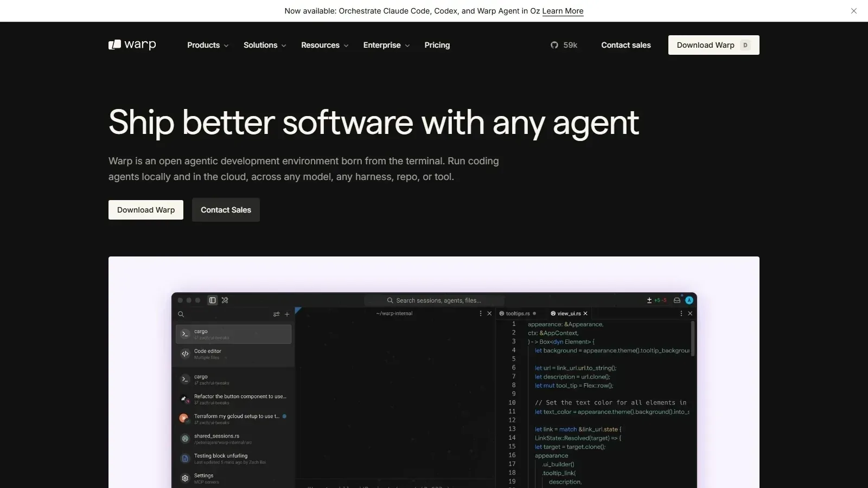The width and height of the screenshot is (868, 488).
Task: Click the code editor vertical scrollbar
Action: point(693,338)
